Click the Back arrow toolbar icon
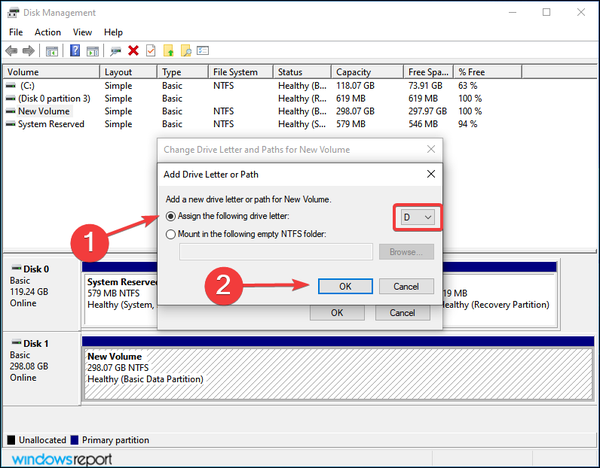 click(x=11, y=51)
